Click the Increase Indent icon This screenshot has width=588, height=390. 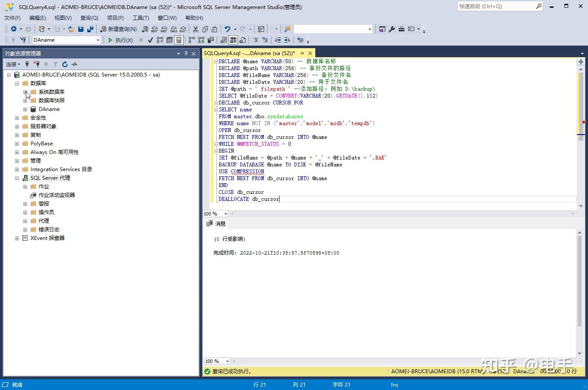pyautogui.click(x=287, y=40)
